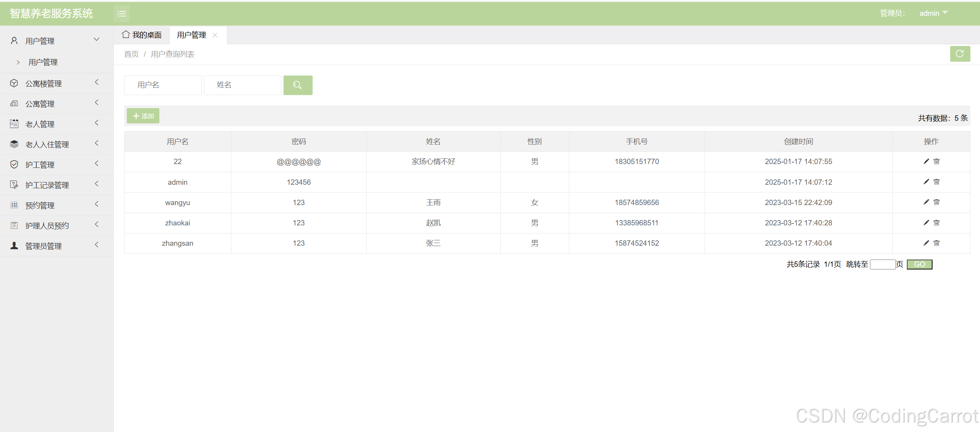Focus the 姓名 search field

243,85
